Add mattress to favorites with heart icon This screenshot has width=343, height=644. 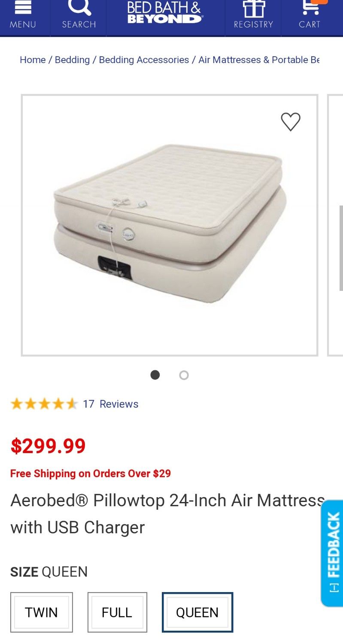291,122
